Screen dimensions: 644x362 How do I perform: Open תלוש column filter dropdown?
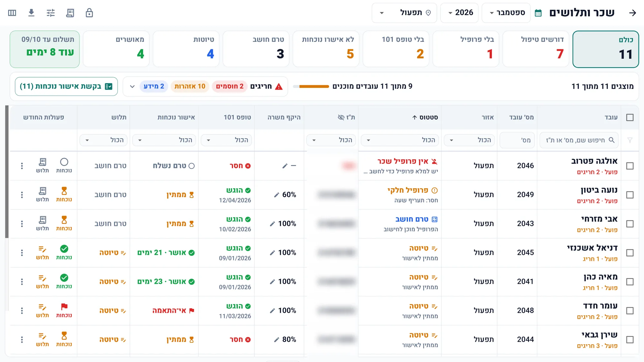click(x=104, y=140)
